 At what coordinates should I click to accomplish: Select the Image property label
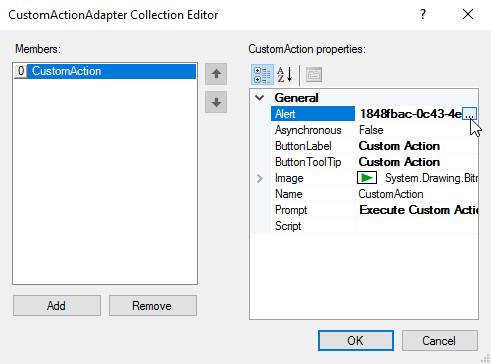(313, 178)
